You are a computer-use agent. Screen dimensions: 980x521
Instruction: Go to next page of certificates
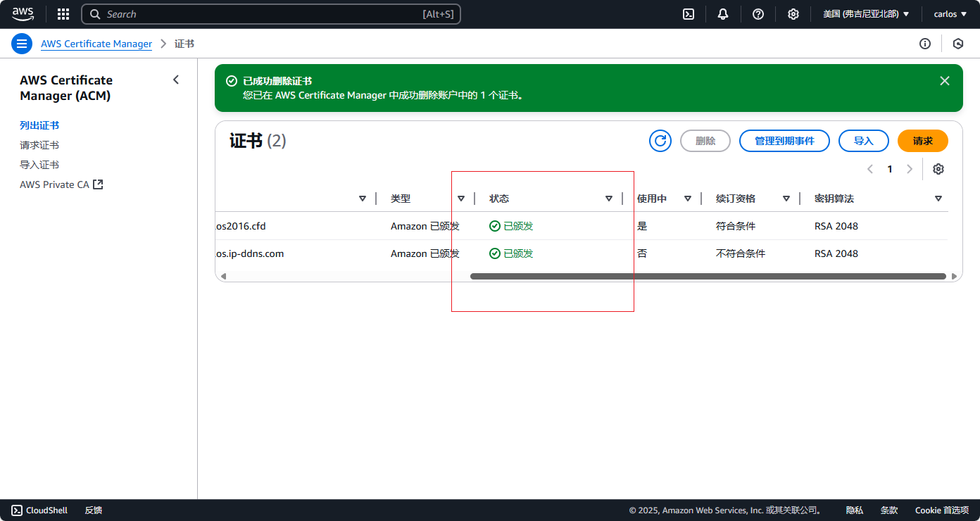(910, 169)
